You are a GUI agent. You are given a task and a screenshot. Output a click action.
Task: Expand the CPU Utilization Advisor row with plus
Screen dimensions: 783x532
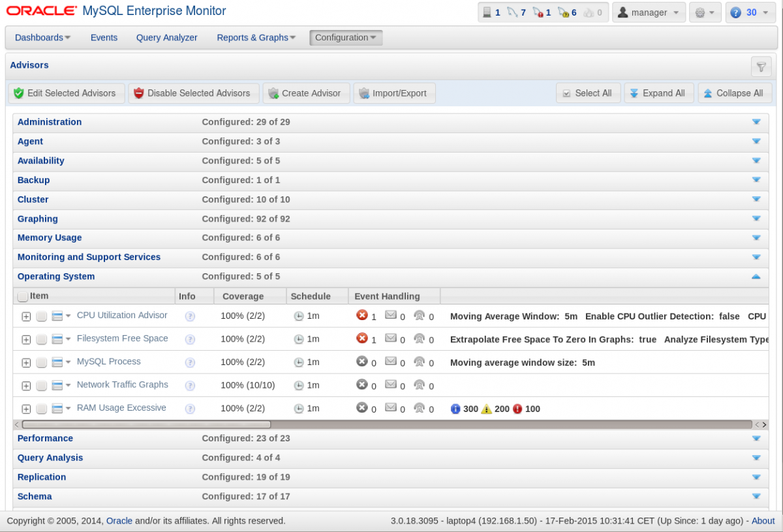(26, 317)
